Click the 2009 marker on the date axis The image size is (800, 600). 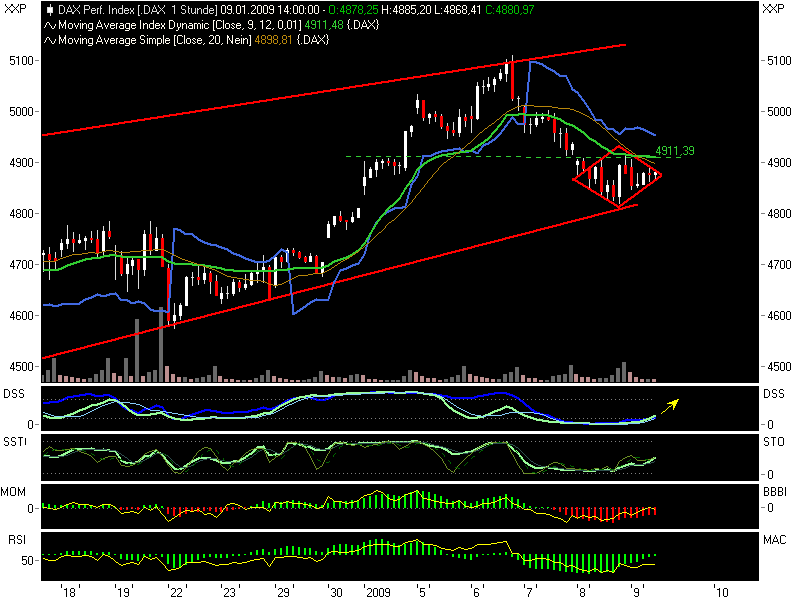tap(380, 591)
